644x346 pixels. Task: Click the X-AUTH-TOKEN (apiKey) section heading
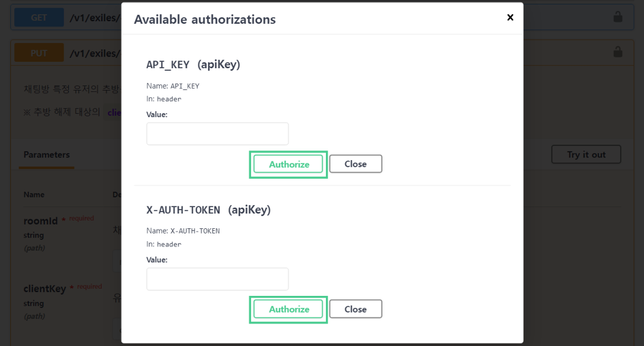pos(209,210)
